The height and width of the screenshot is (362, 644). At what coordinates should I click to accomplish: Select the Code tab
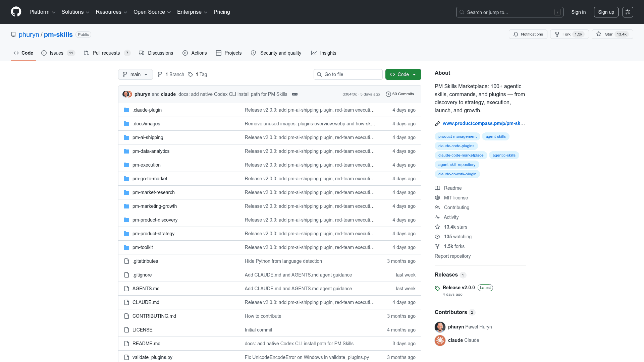23,53
